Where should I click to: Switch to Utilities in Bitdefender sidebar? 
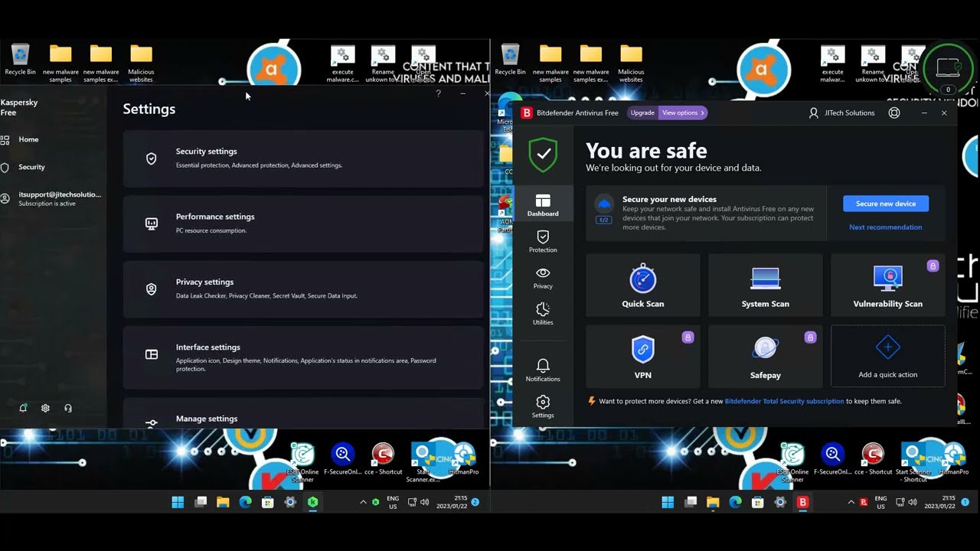pos(543,314)
